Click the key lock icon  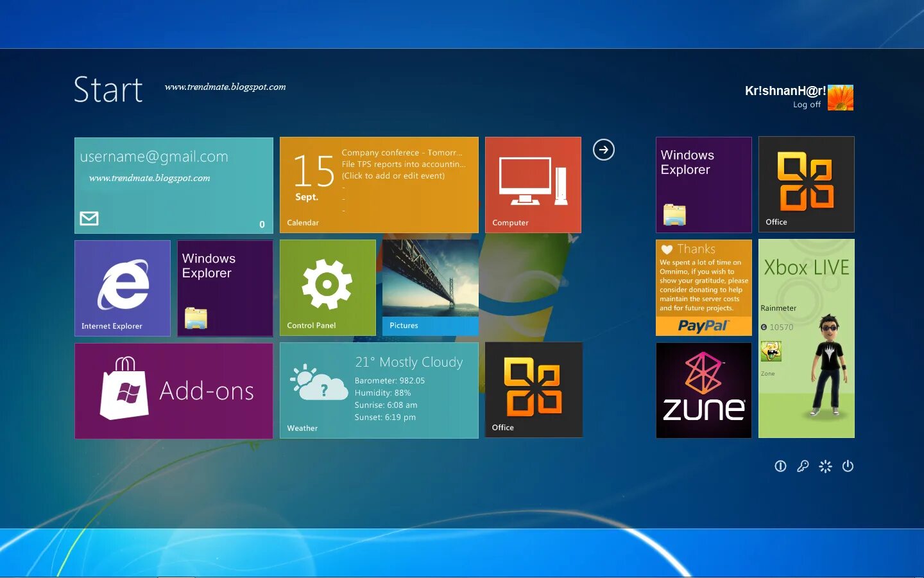(803, 466)
